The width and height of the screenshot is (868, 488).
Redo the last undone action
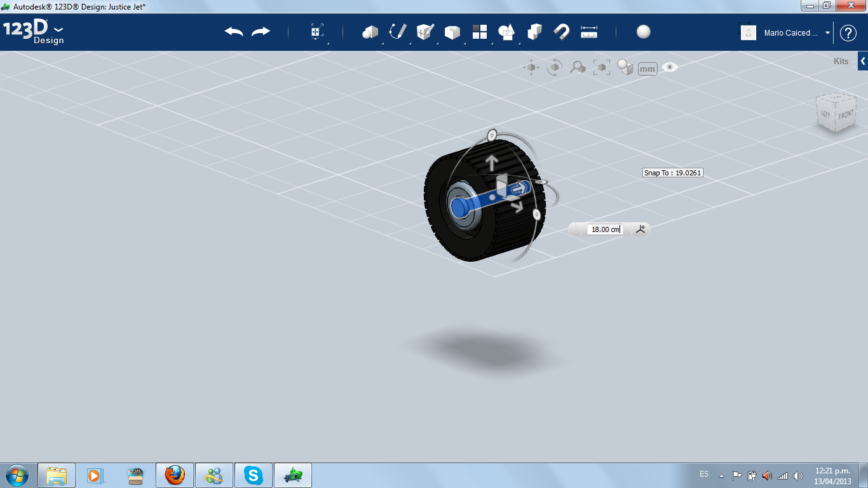261,32
